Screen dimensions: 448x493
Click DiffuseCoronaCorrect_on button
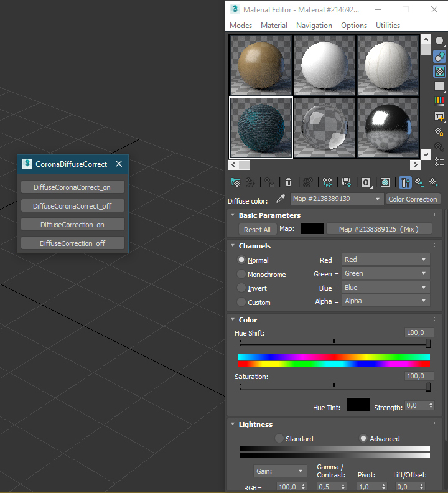click(73, 187)
